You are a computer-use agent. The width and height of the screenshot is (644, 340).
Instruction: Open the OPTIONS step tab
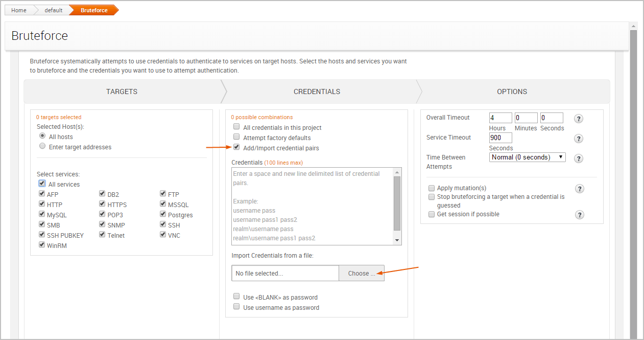click(x=512, y=92)
